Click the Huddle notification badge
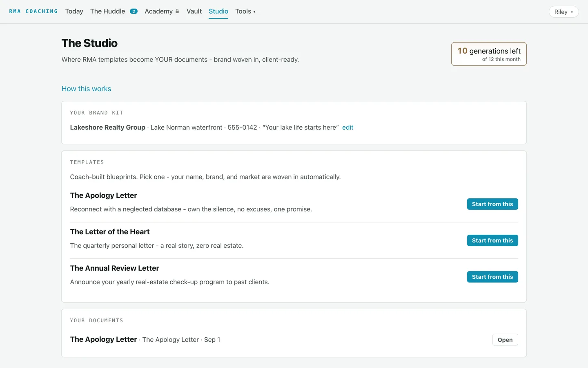This screenshot has width=588, height=368. point(134,11)
